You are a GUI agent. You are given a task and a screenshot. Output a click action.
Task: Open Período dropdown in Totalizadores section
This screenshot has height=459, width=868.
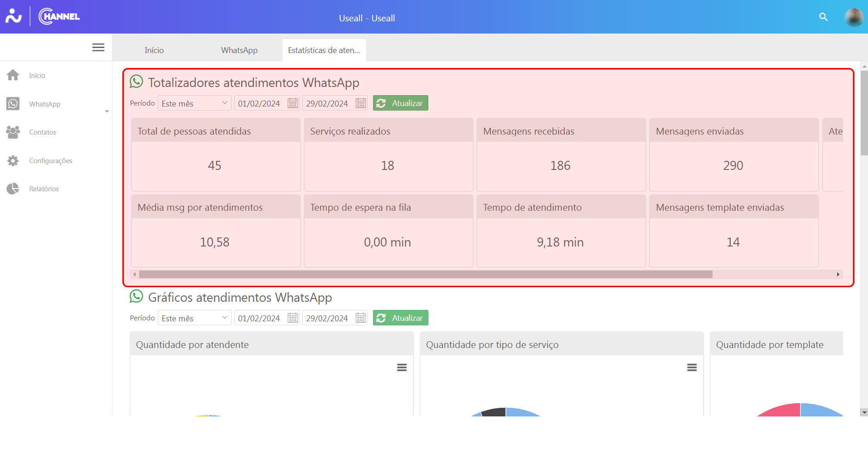click(x=194, y=103)
